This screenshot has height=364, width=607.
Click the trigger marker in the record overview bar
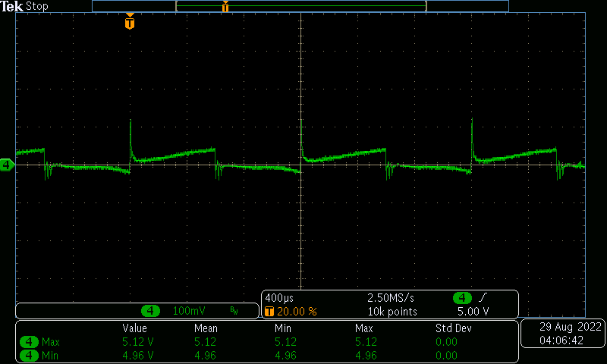click(x=225, y=7)
